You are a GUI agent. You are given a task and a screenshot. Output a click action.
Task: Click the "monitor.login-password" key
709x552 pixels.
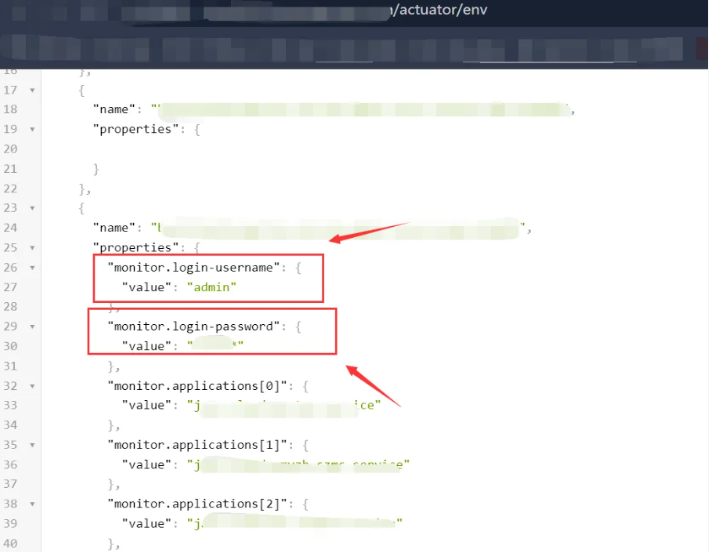point(194,326)
